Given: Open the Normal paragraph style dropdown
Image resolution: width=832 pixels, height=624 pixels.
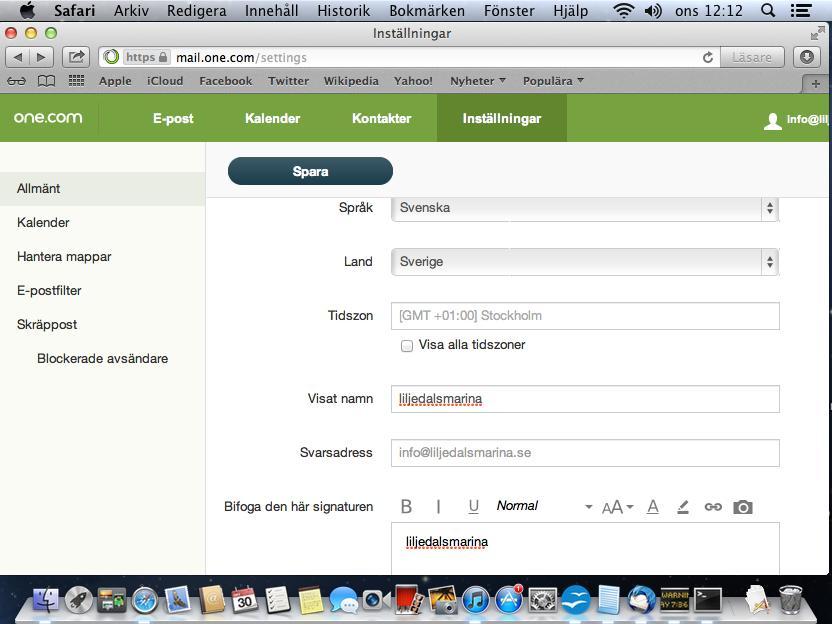Looking at the screenshot, I should click(544, 506).
